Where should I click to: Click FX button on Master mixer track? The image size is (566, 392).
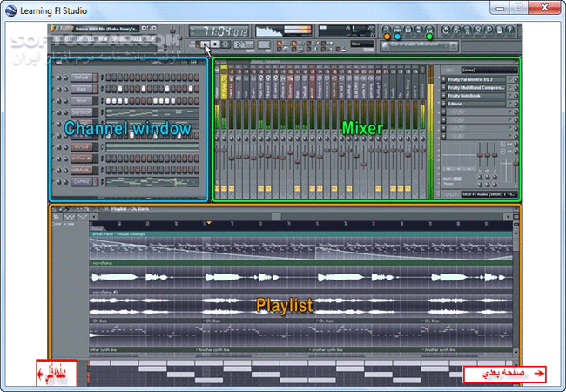click(x=217, y=188)
